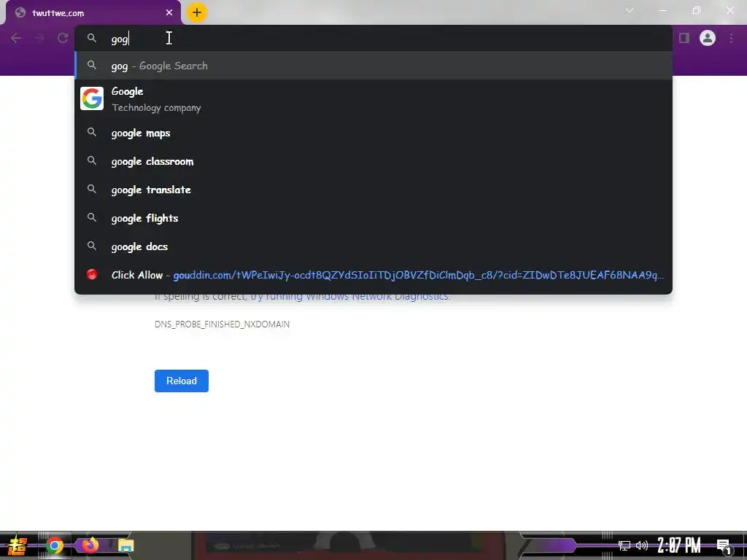Toggle the browser side panel icon

(x=684, y=38)
